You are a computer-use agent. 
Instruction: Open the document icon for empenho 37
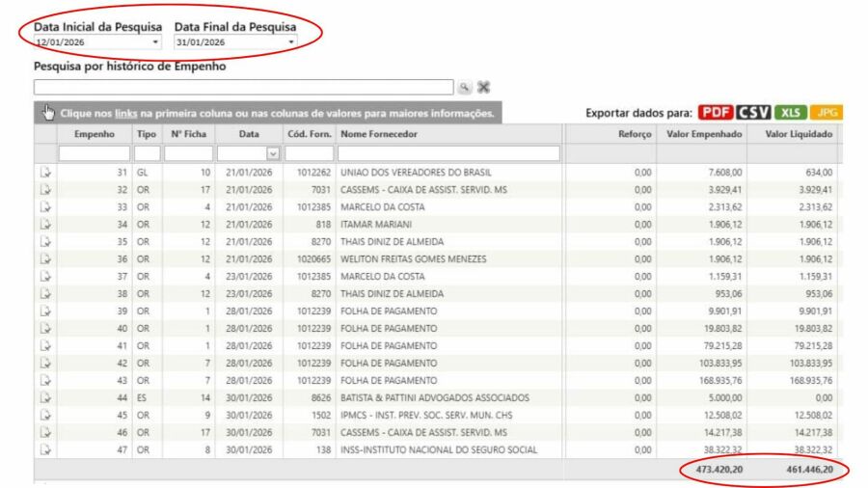tap(45, 276)
